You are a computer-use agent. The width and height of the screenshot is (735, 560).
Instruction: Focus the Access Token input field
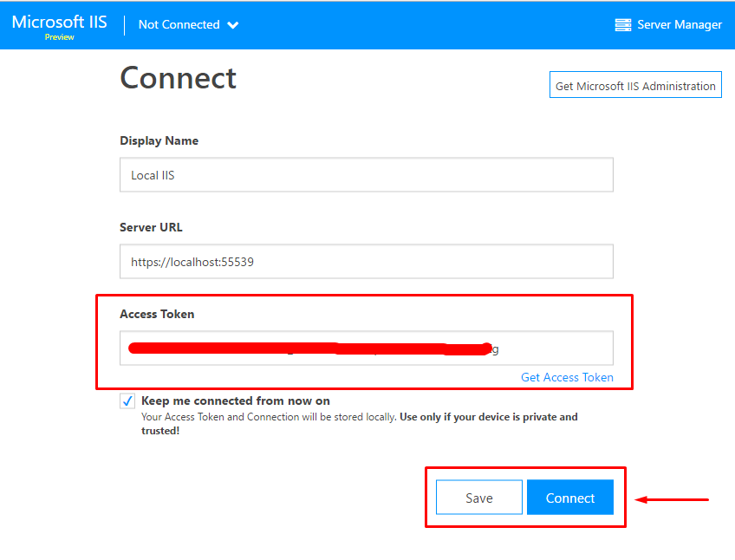pyautogui.click(x=367, y=348)
